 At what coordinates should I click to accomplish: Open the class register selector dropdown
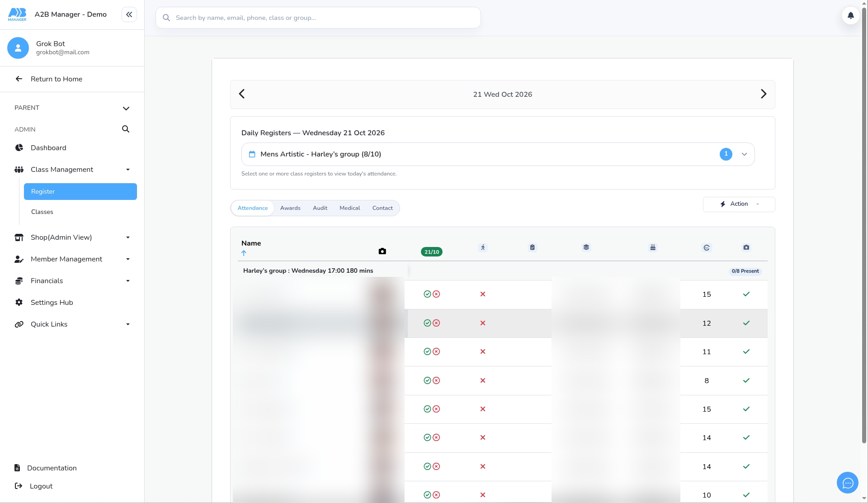click(x=498, y=154)
